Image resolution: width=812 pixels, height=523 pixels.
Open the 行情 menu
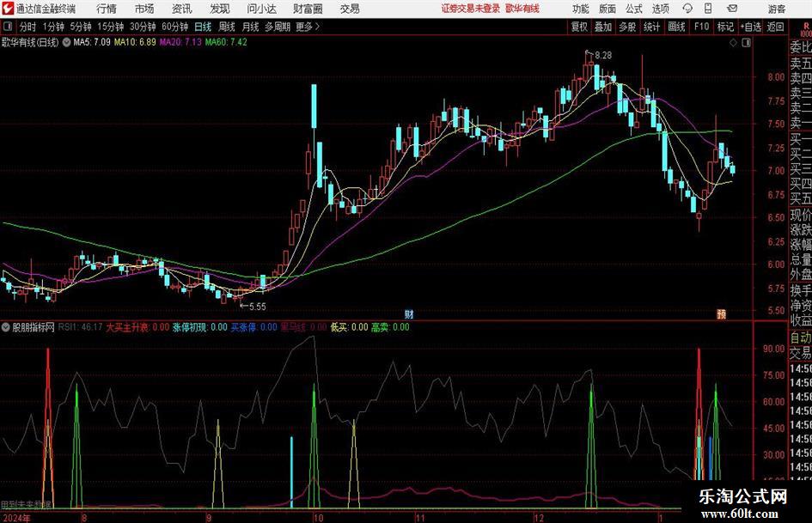pos(107,9)
